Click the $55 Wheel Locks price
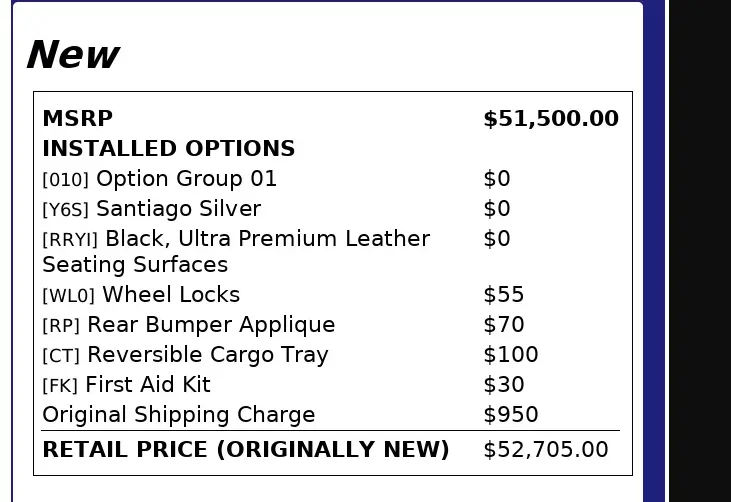The image size is (731, 502). coord(503,295)
